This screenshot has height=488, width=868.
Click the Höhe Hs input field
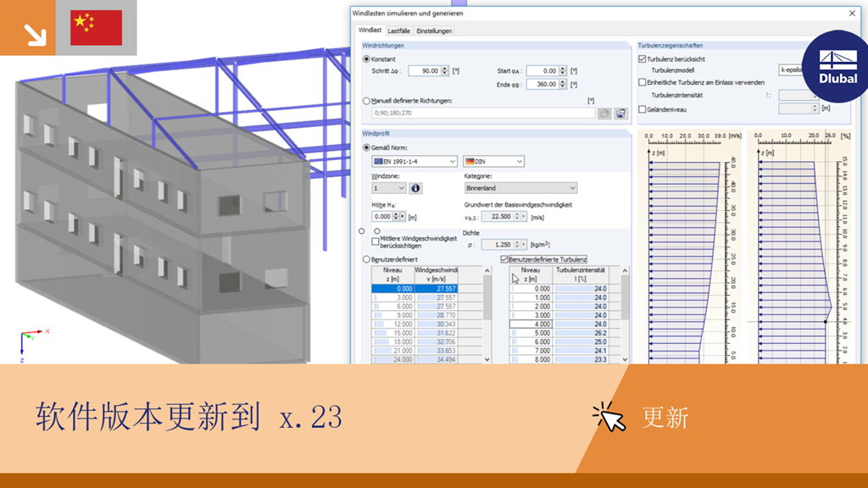[x=382, y=216]
